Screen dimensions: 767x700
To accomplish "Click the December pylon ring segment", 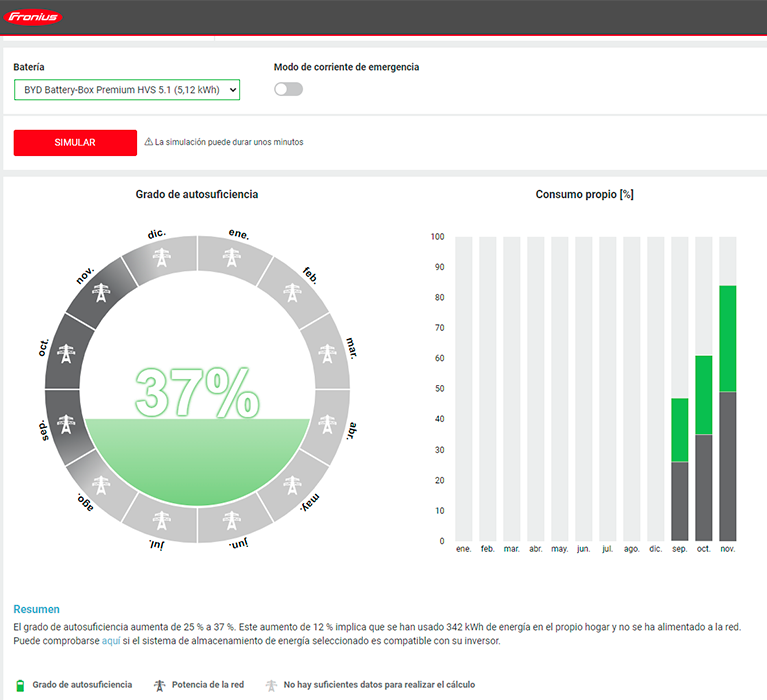I will (161, 256).
